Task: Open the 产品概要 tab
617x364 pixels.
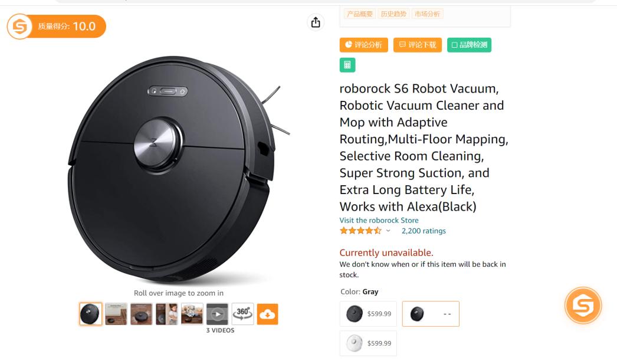Action: point(360,14)
